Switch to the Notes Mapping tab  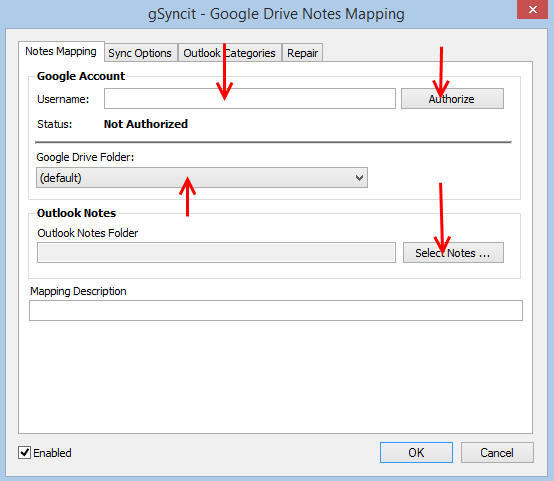tap(61, 52)
